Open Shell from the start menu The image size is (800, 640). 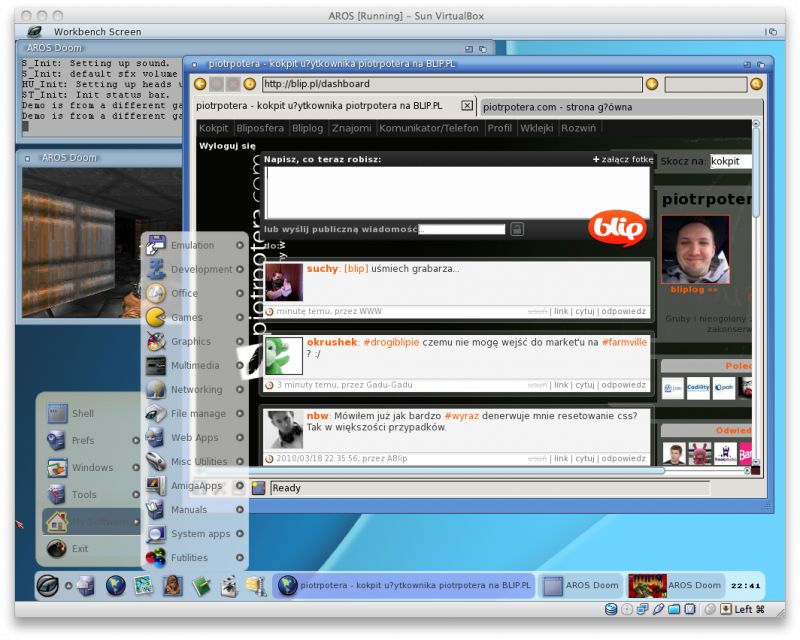pos(89,413)
